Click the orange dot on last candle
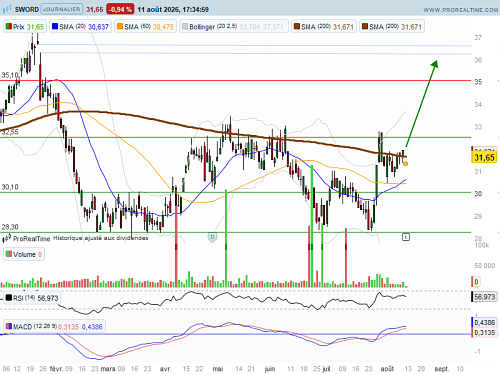Image resolution: width=500 pixels, height=375 pixels. tap(405, 164)
